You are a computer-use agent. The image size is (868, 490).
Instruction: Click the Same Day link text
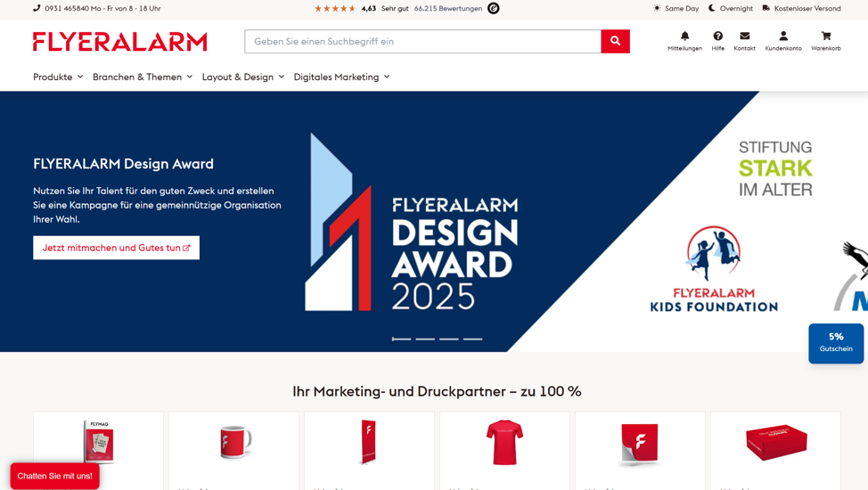pyautogui.click(x=682, y=8)
